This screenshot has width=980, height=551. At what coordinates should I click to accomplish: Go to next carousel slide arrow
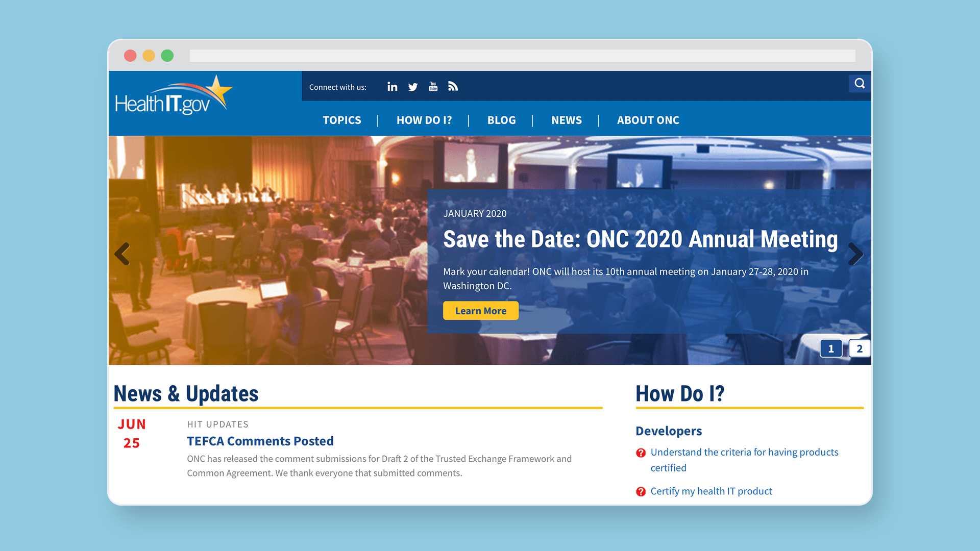(855, 254)
